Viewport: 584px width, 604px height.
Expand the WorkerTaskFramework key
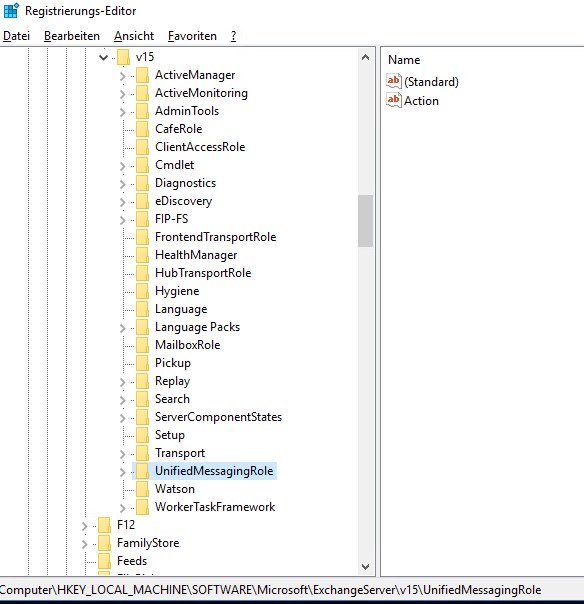pyautogui.click(x=123, y=508)
